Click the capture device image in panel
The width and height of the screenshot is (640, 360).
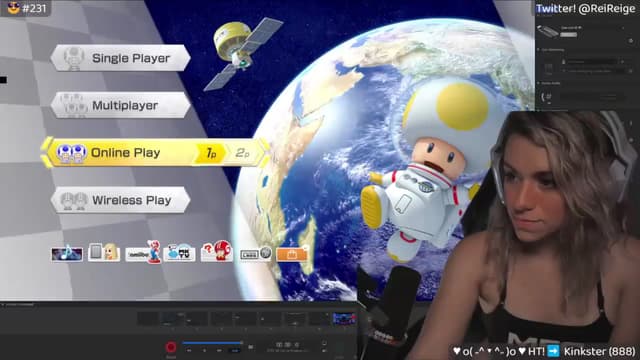click(x=547, y=31)
